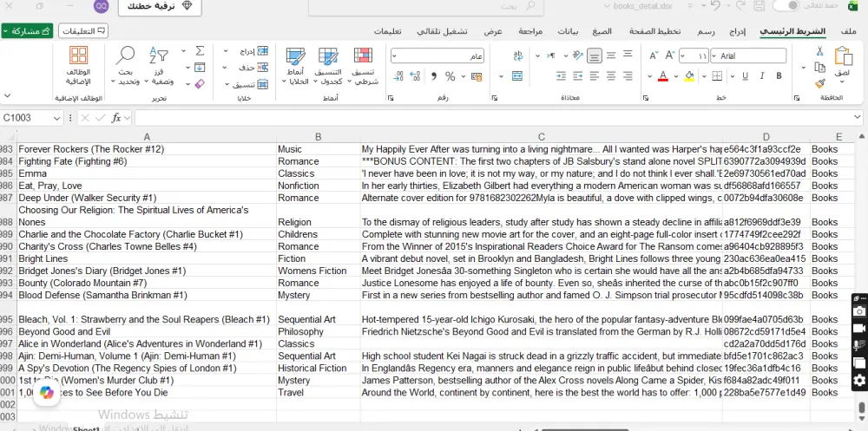Open the Comments (التعليقات) button
Screen dimensions: 868x431
click(x=83, y=31)
